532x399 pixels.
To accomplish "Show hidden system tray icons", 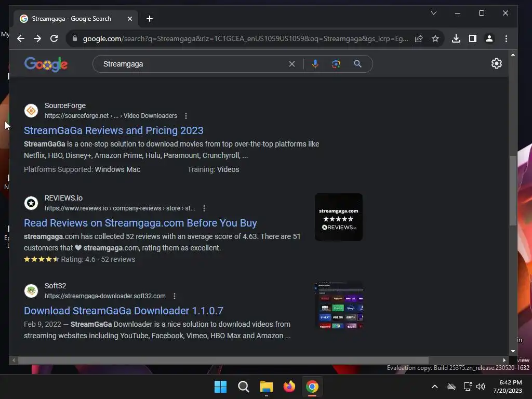I will click(x=435, y=387).
